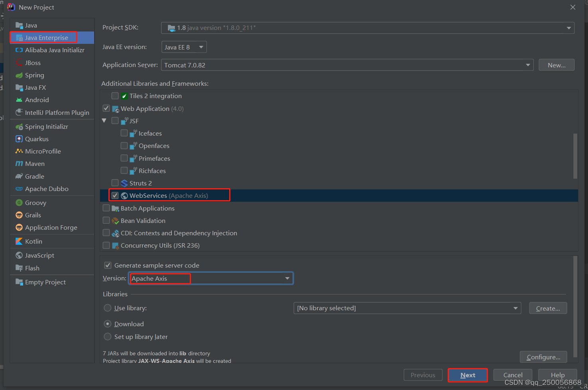Click the Cancel button
Image resolution: width=588 pixels, height=390 pixels.
[513, 375]
